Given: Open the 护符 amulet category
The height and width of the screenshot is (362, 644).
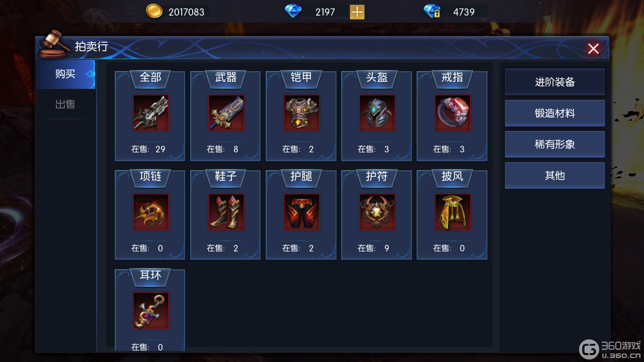Looking at the screenshot, I should (x=377, y=215).
